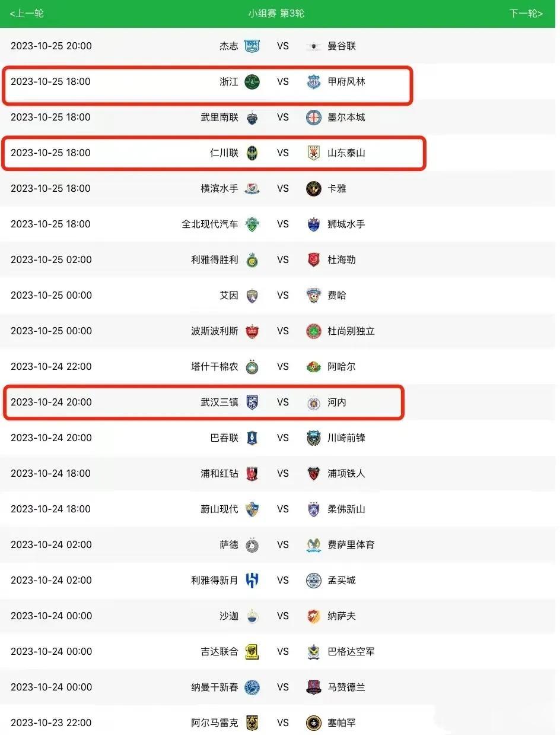560x735 pixels.
Task: Click 浦和红钻 team crest icon
Action: click(252, 473)
